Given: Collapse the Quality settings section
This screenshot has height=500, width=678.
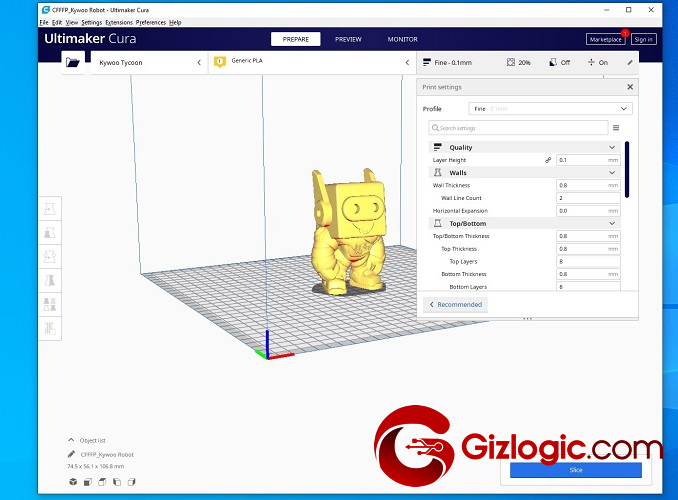Looking at the screenshot, I should click(x=612, y=147).
